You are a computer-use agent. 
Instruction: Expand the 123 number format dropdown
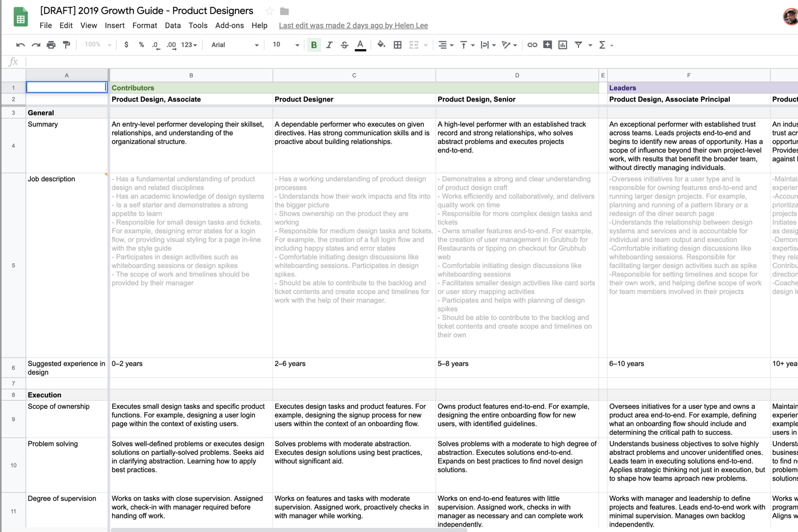(x=189, y=45)
